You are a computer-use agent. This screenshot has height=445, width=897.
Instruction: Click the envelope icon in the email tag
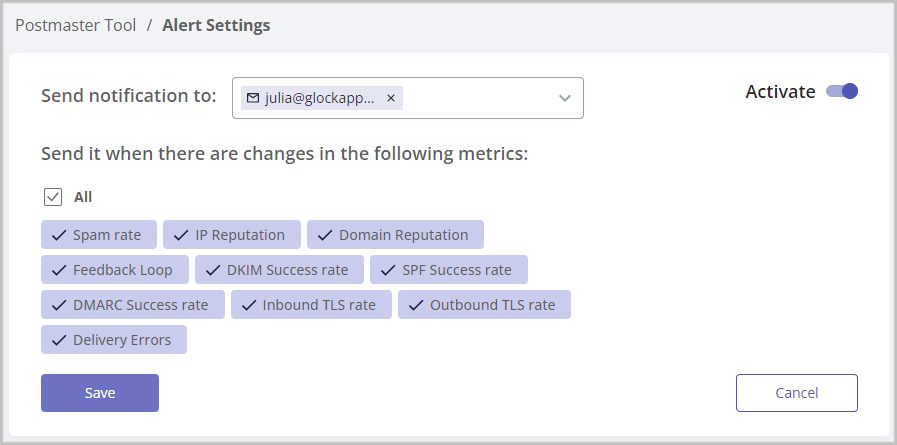coord(253,98)
